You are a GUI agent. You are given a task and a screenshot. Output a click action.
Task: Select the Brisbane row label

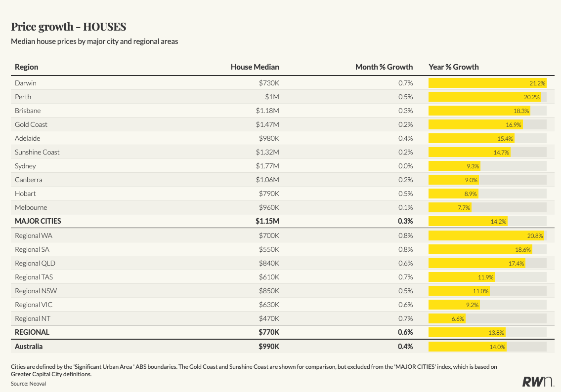click(28, 111)
